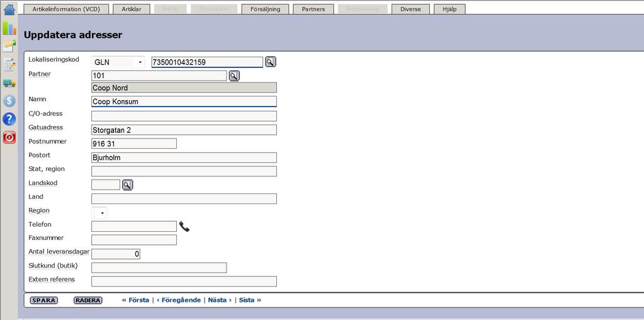Click the phone icon beside Telefon

[x=184, y=226]
